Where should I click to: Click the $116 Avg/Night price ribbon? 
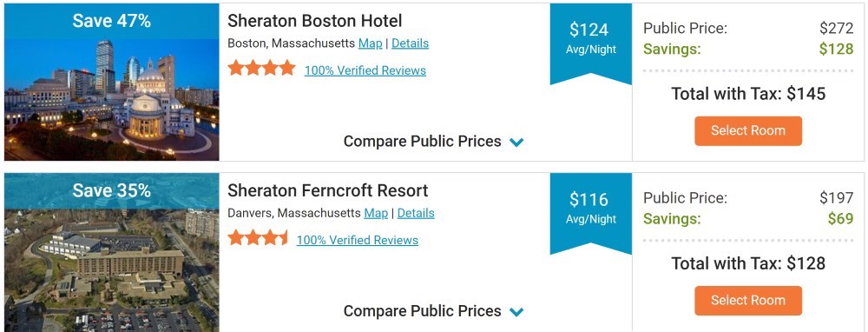(590, 214)
